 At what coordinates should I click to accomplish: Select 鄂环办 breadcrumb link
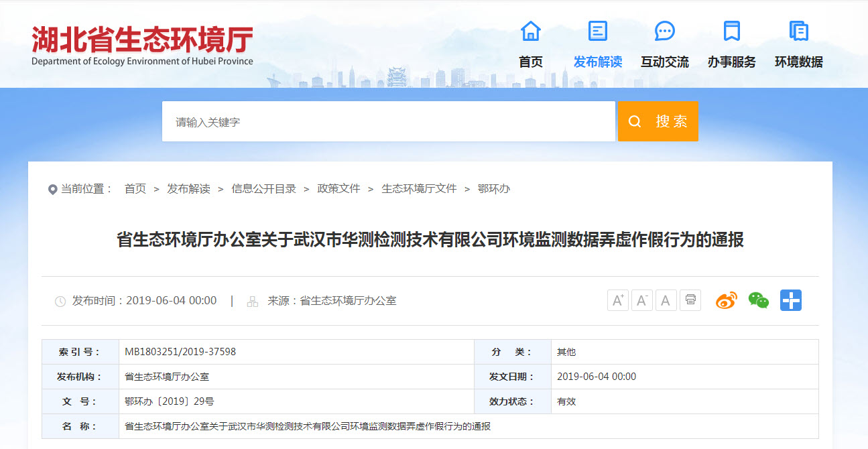tap(494, 189)
